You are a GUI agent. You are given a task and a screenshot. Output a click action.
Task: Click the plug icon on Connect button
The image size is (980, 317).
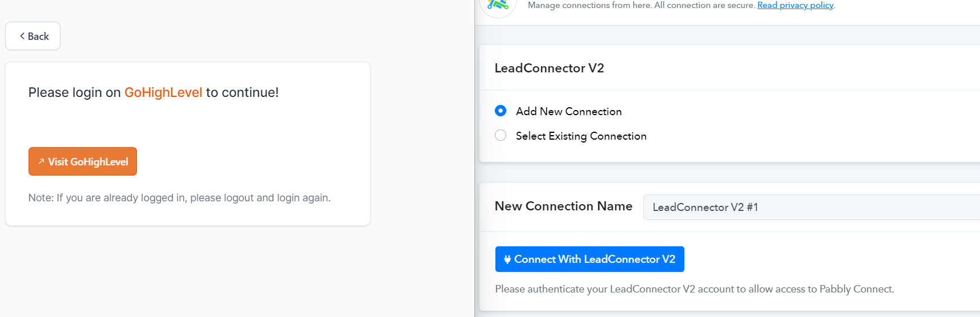pyautogui.click(x=507, y=259)
